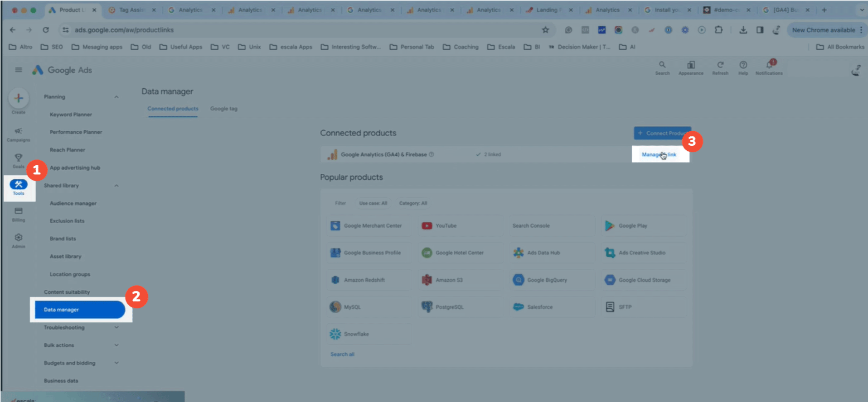Open Location groups menu item
Screen dimensions: 868x402
tap(70, 274)
